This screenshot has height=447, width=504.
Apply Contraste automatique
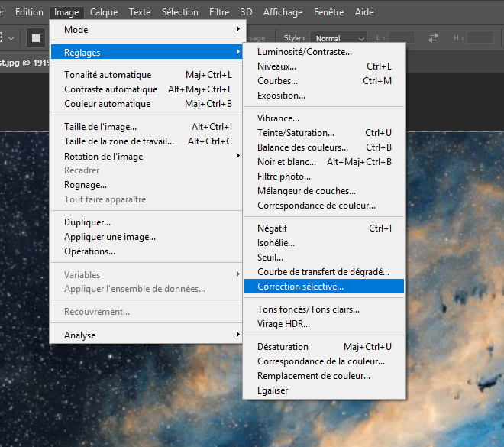coord(147,89)
